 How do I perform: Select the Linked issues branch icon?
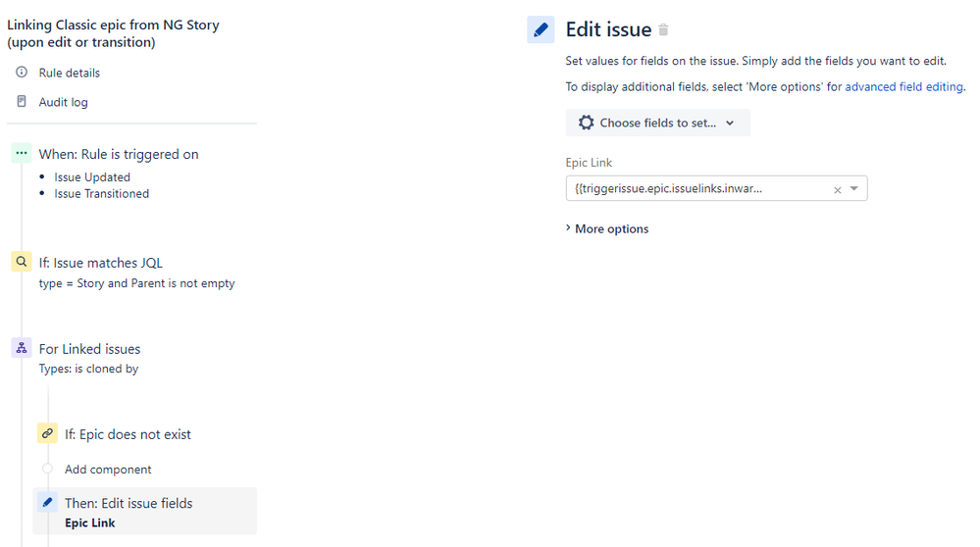22,348
